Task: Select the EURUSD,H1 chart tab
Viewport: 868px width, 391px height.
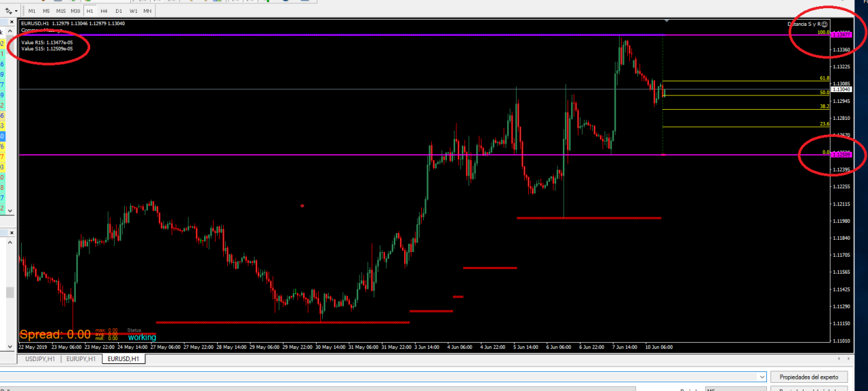Action: (123, 358)
